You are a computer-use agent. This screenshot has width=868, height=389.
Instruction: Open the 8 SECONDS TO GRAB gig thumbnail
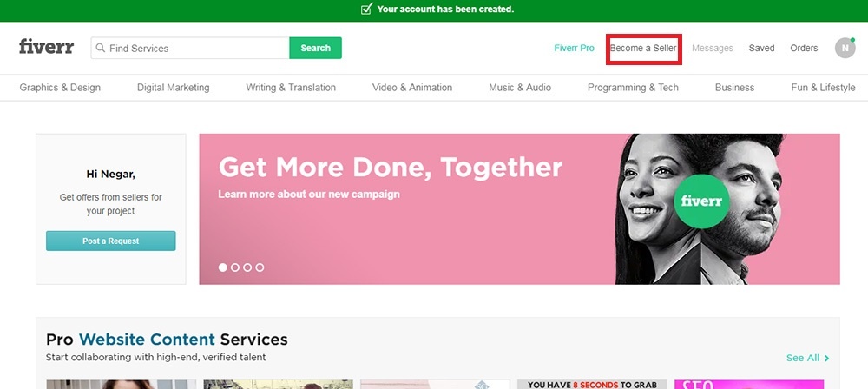tap(592, 384)
